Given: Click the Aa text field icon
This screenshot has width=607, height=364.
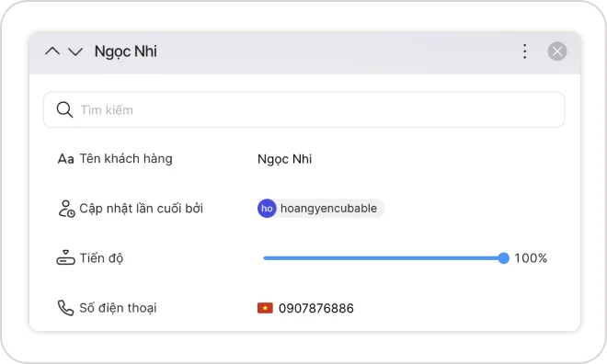Looking at the screenshot, I should 65,159.
